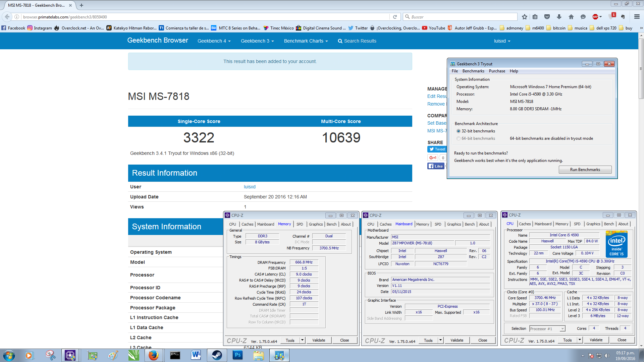The width and height of the screenshot is (644, 362).
Task: Click the site identity info icon
Action: click(17, 17)
